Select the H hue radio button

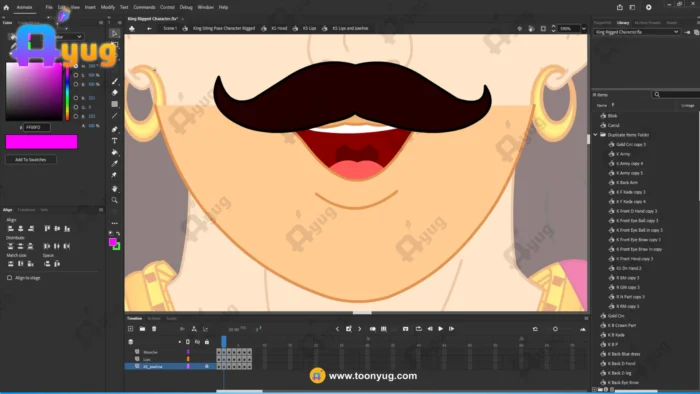pyautogui.click(x=75, y=66)
